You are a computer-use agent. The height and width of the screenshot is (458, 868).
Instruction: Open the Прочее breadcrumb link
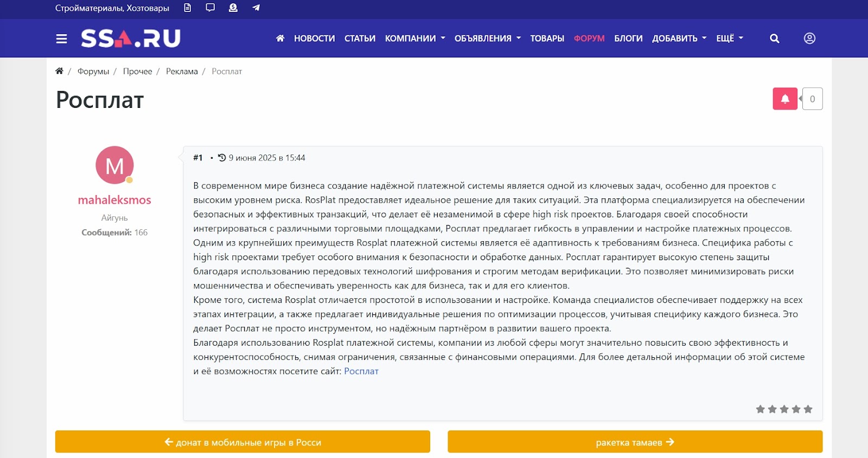click(137, 71)
